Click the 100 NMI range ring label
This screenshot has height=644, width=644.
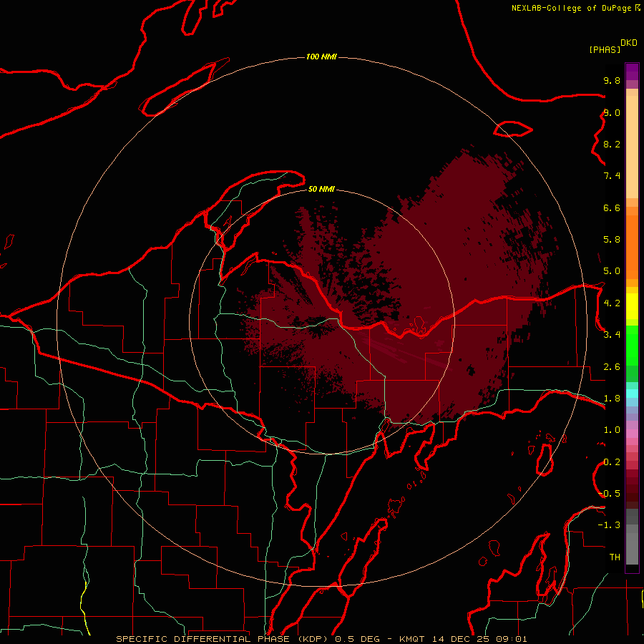tap(321, 57)
